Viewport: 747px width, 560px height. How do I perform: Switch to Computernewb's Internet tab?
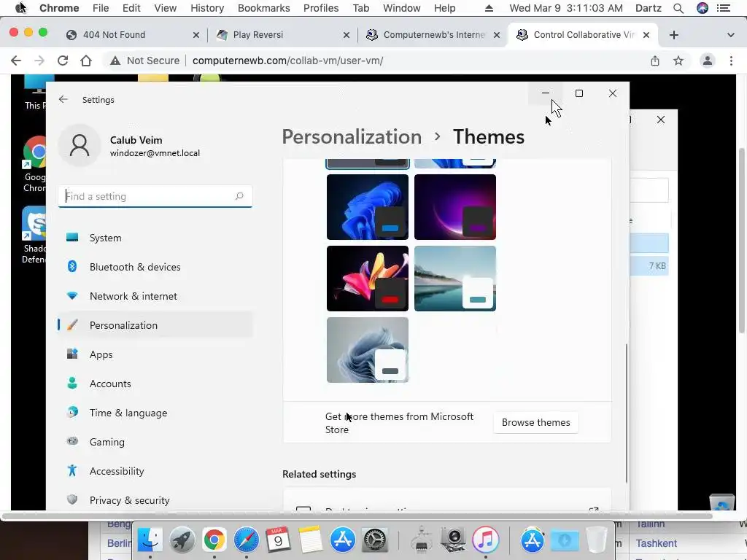[433, 35]
